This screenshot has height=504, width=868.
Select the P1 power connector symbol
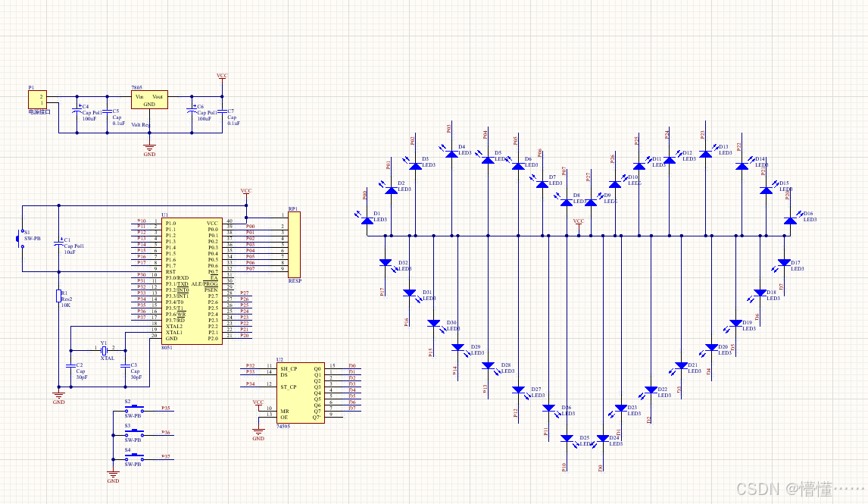tap(38, 100)
